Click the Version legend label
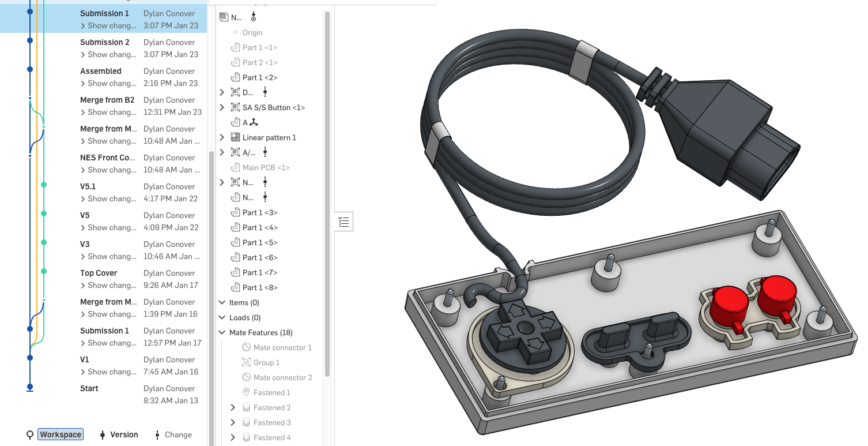 tap(124, 434)
